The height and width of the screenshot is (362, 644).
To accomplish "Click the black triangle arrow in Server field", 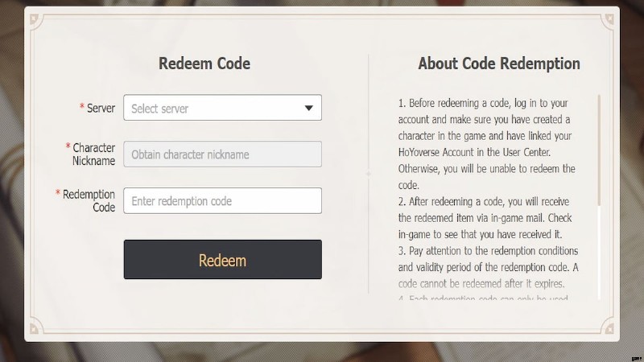I will [x=309, y=108].
